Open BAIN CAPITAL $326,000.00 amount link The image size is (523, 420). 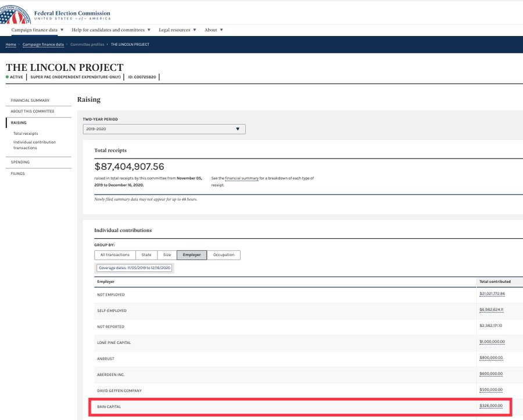(x=491, y=405)
